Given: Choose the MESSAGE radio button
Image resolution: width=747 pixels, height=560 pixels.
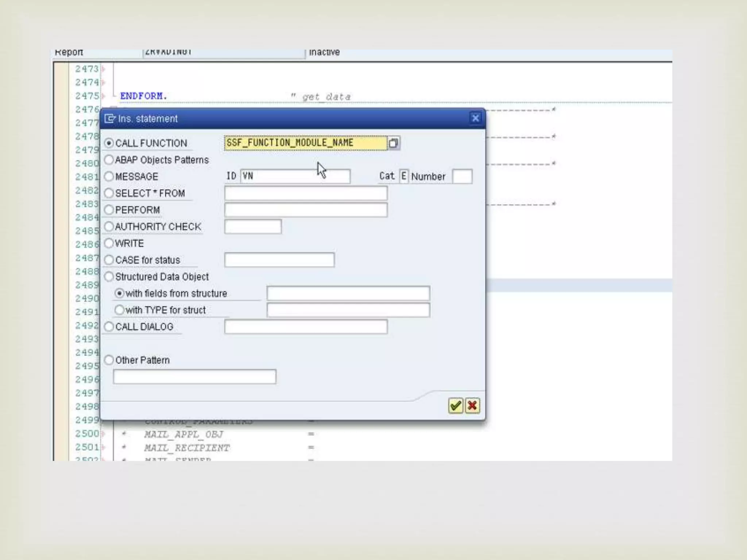Looking at the screenshot, I should [x=109, y=176].
